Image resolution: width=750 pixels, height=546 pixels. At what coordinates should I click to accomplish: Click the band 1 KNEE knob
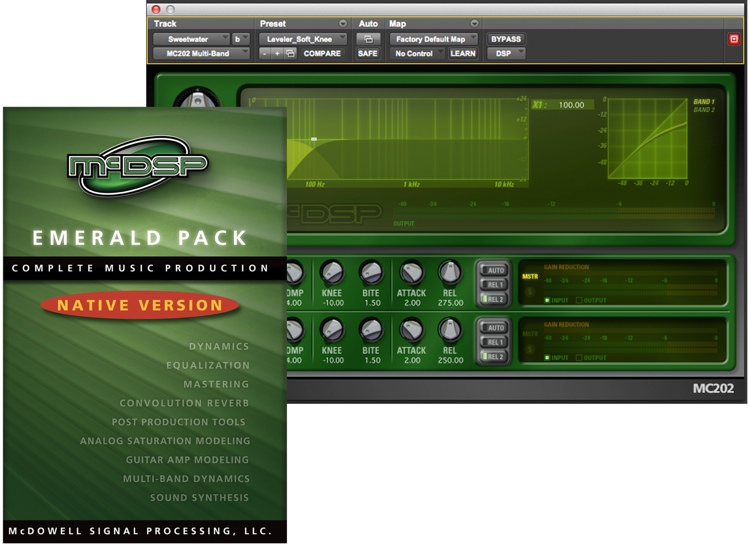pos(331,273)
